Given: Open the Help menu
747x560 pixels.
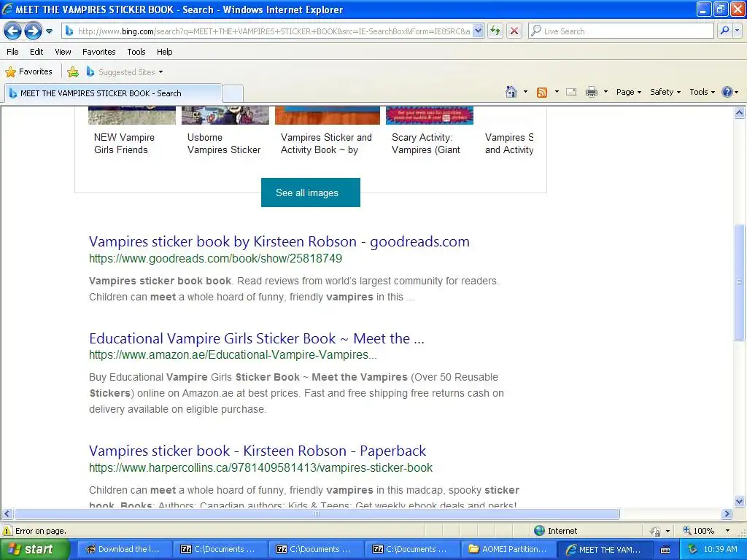Looking at the screenshot, I should (x=165, y=52).
